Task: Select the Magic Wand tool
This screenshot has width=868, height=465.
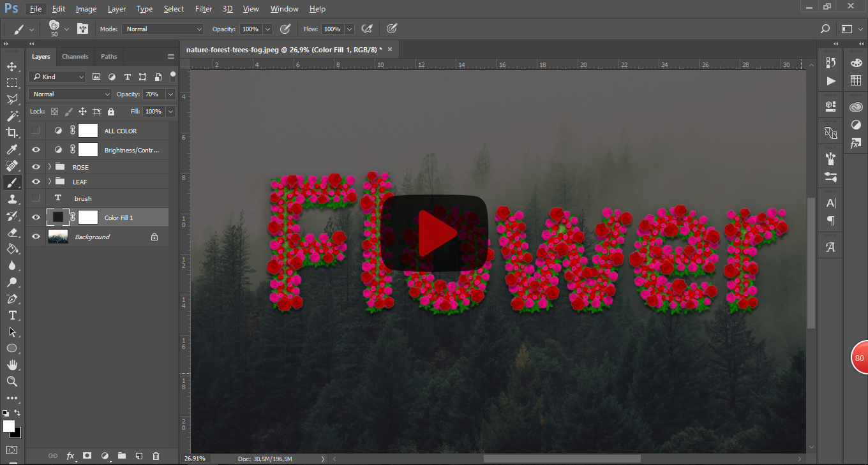Action: (x=12, y=116)
